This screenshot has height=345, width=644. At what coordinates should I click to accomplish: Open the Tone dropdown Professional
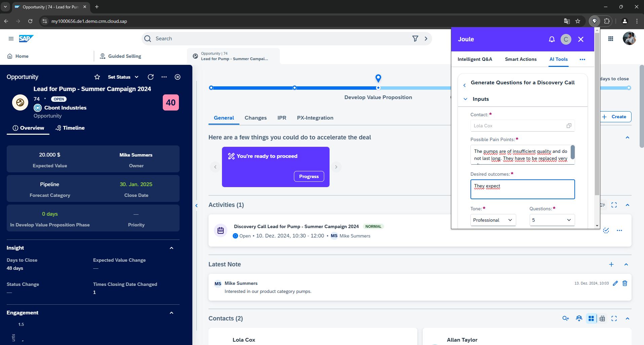point(493,220)
